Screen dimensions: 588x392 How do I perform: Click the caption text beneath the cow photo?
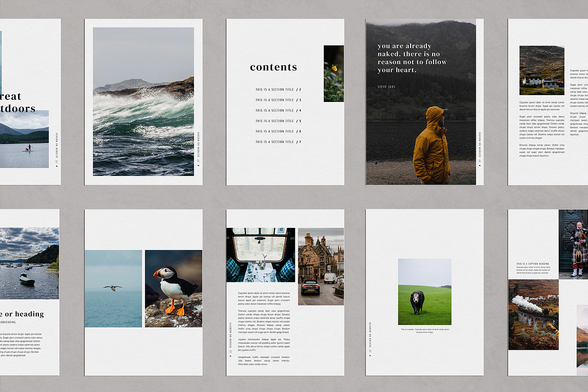(425, 331)
